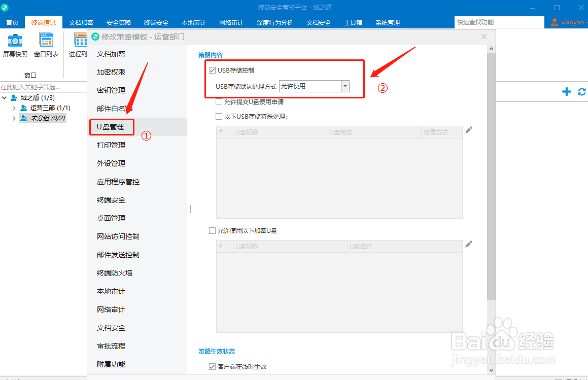
Task: Select U盘管理 in the policy sidebar
Action: point(112,127)
